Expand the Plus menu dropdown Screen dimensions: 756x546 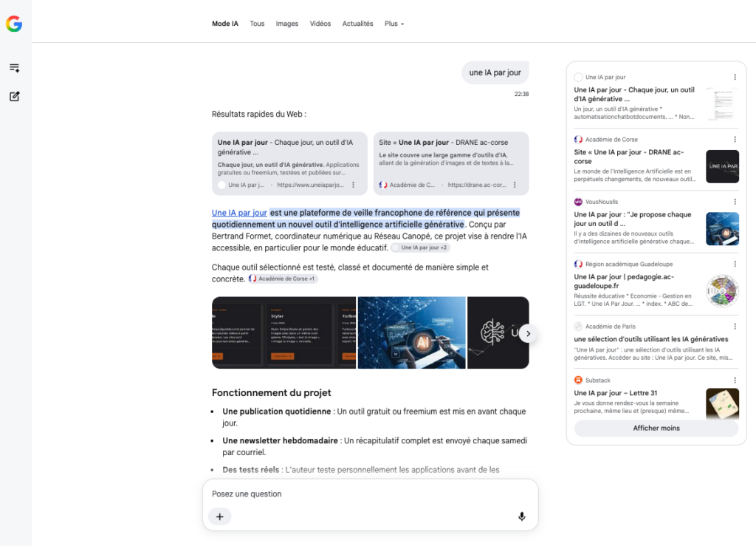point(394,24)
